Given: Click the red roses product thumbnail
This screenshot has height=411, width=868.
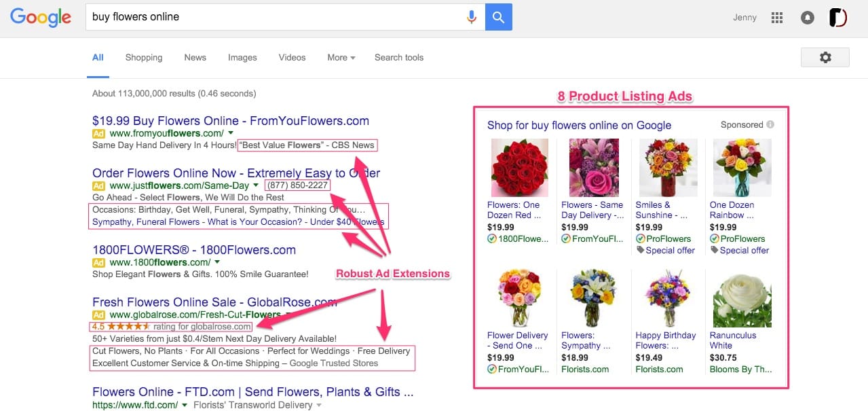Looking at the screenshot, I should [x=519, y=167].
